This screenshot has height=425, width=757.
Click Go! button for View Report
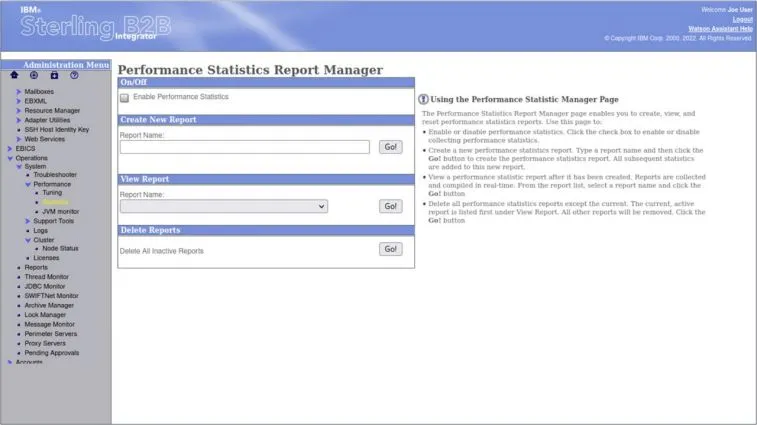tap(391, 206)
